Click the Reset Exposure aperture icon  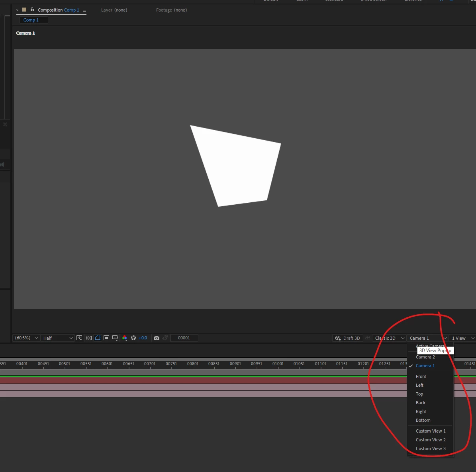pyautogui.click(x=133, y=338)
